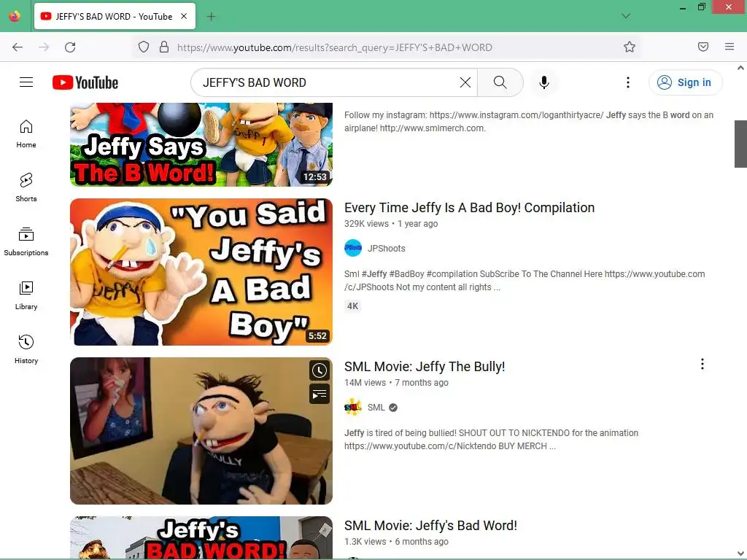
Task: Open a new browser tab
Action: [x=211, y=17]
